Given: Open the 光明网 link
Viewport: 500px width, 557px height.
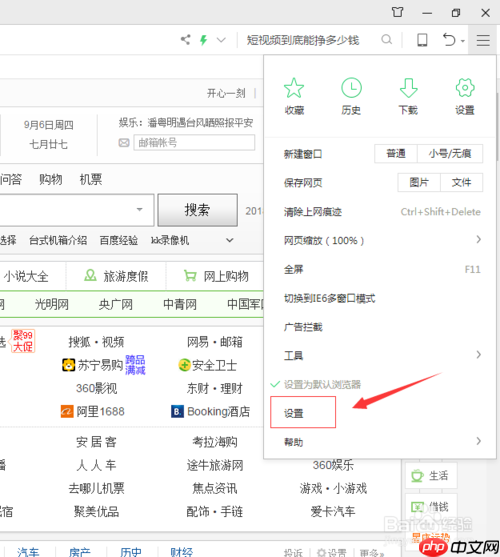Looking at the screenshot, I should point(51,304).
